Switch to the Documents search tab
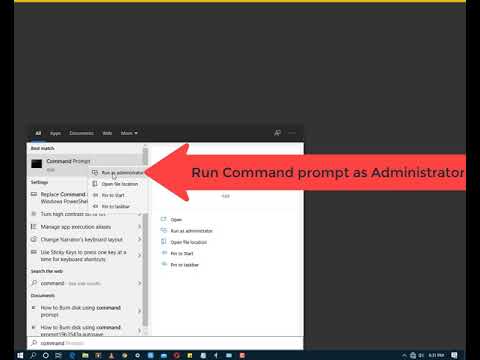The width and height of the screenshot is (480, 360). tap(81, 133)
